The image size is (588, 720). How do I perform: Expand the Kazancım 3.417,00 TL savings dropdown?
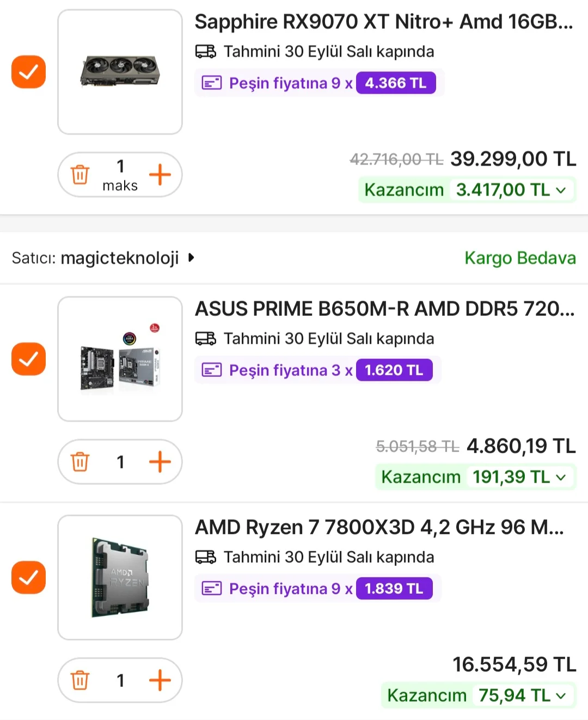point(561,190)
